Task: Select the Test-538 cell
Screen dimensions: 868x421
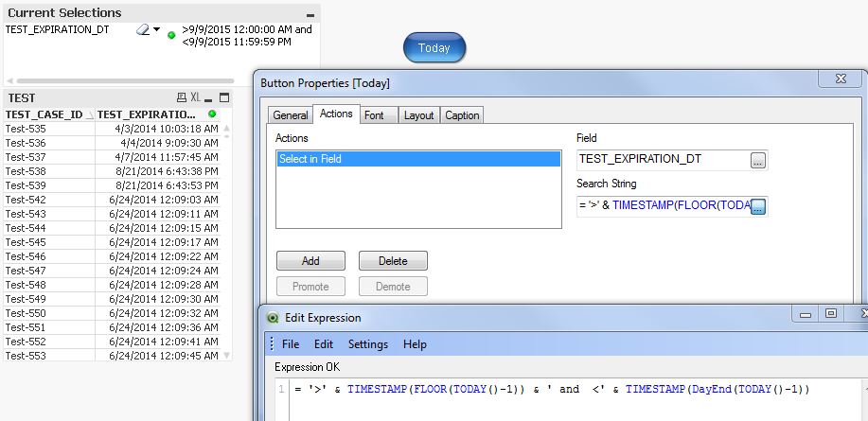Action: [x=49, y=171]
